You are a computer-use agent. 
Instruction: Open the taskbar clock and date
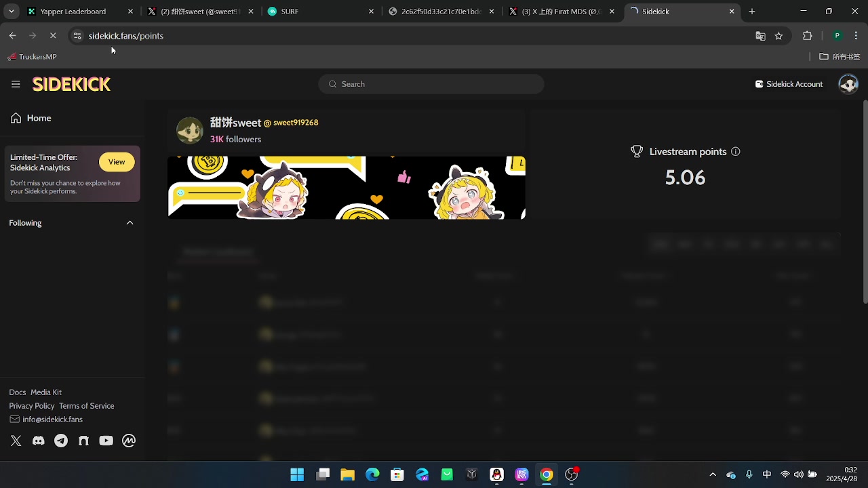(x=841, y=474)
